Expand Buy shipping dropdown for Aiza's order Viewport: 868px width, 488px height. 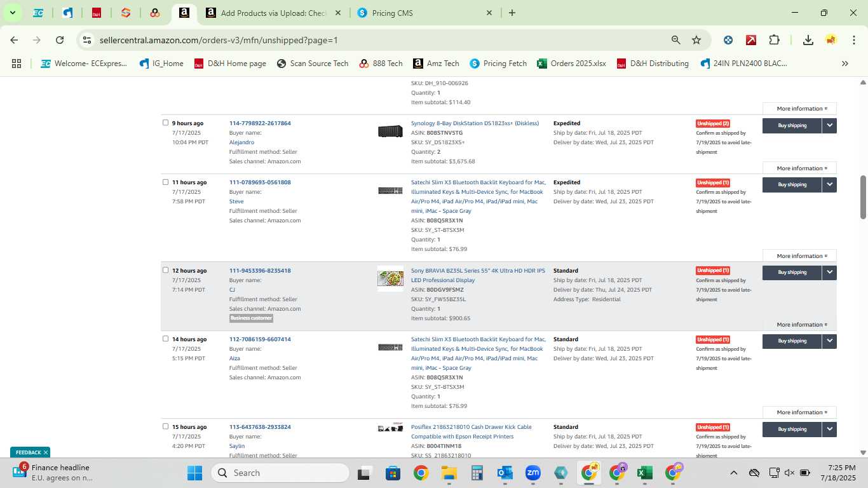[x=829, y=341]
